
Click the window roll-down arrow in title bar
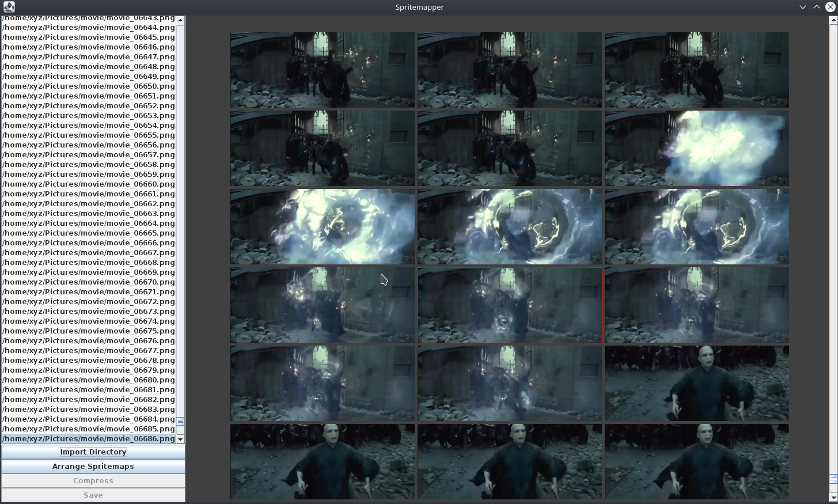tap(802, 7)
